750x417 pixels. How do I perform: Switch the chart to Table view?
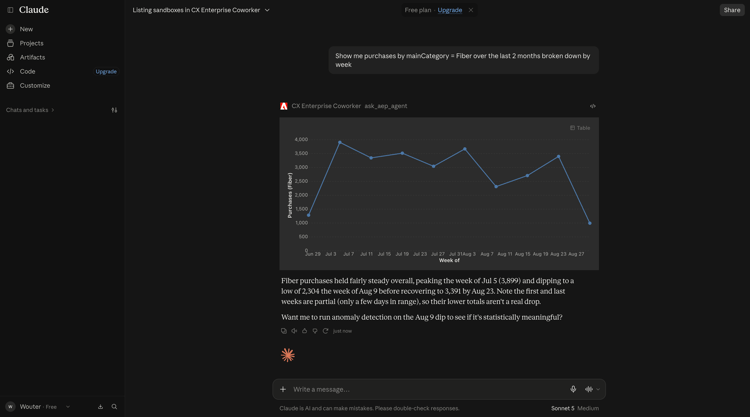pyautogui.click(x=580, y=128)
